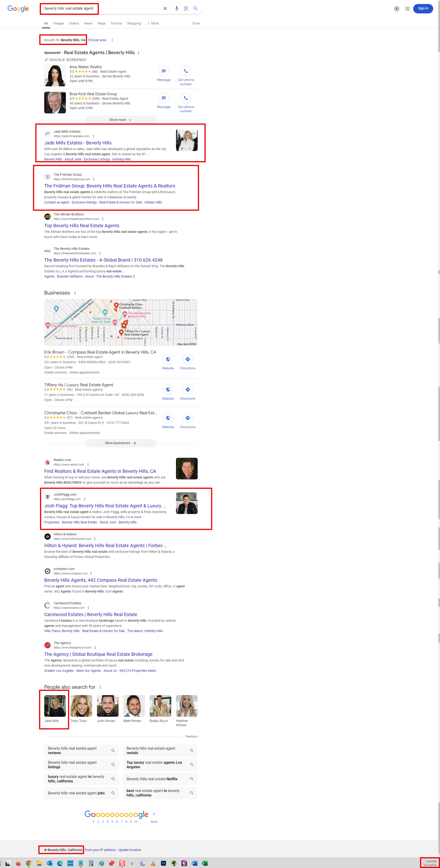Open the Google apps grid icon
Viewport: 440px width, 868px height.
pyautogui.click(x=407, y=9)
